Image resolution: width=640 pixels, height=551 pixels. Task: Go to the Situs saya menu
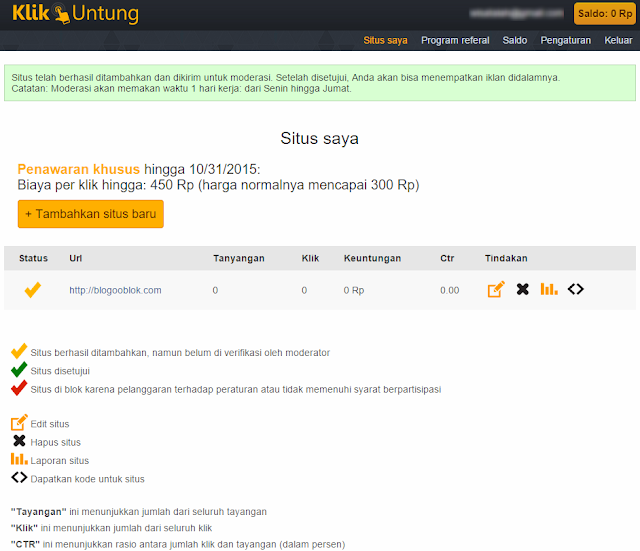[x=385, y=40]
